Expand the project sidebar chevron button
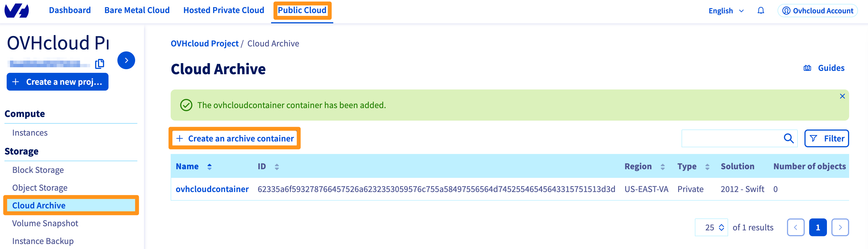Screen dimensions: 868x249 pyautogui.click(x=126, y=60)
